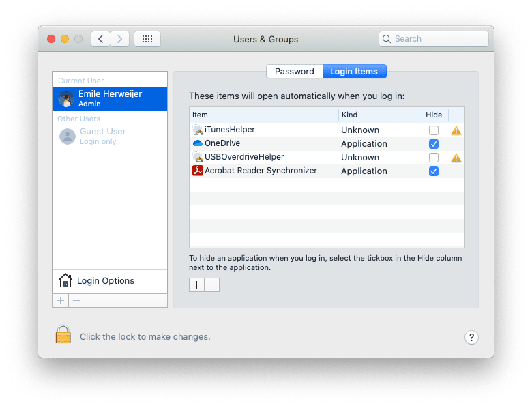This screenshot has height=408, width=532.
Task: Switch to the Password tab
Action: 295,71
